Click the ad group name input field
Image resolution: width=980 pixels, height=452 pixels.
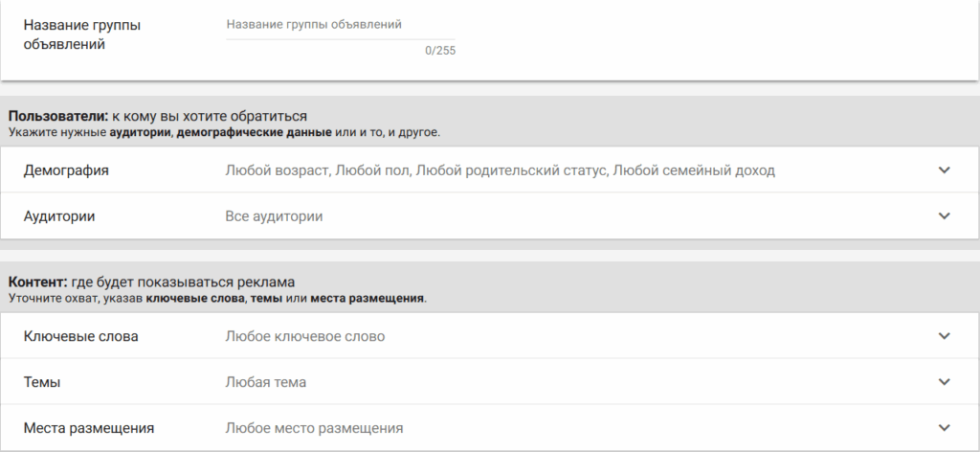click(x=340, y=24)
